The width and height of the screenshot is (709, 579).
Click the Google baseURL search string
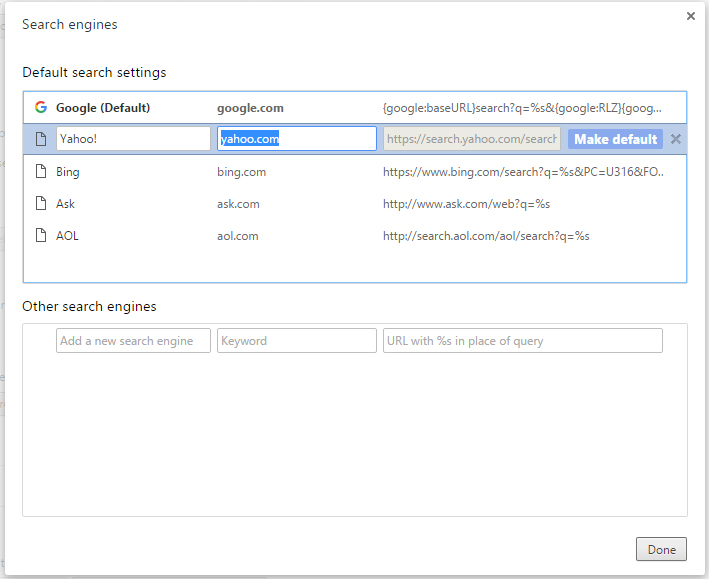[x=522, y=108]
